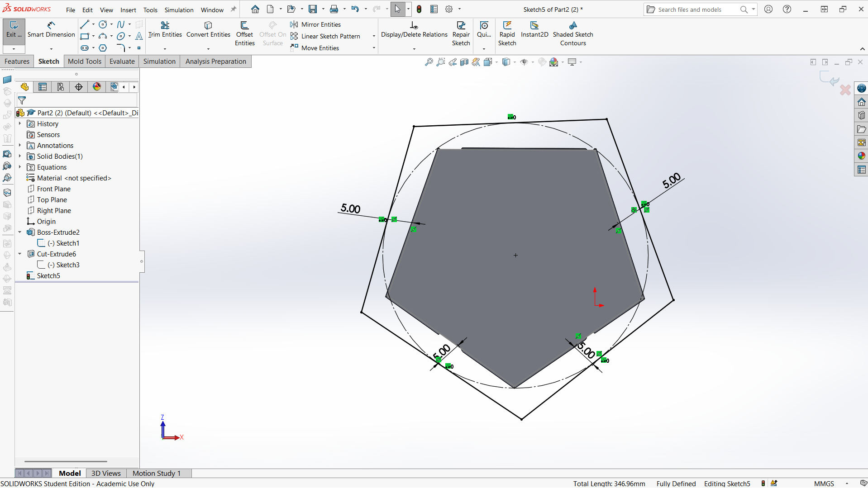Screen dimensions: 868x488
Task: Open the Motion Study 1 tab
Action: (156, 473)
